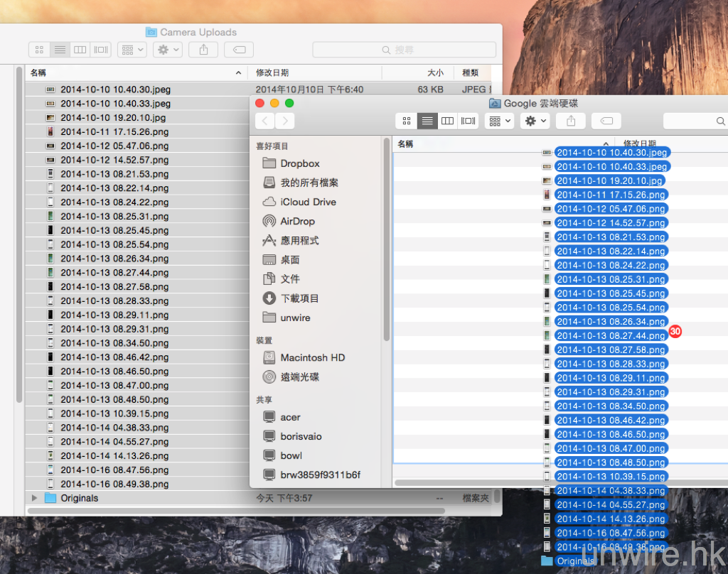Open Action gear menu in Google Drive window
Image resolution: width=728 pixels, height=574 pixels.
click(x=535, y=121)
